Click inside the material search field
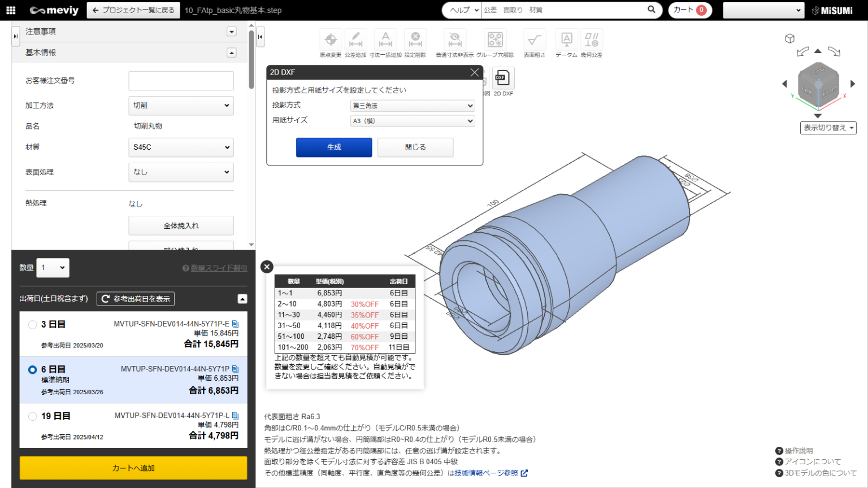The width and height of the screenshot is (868, 488). 565,10
